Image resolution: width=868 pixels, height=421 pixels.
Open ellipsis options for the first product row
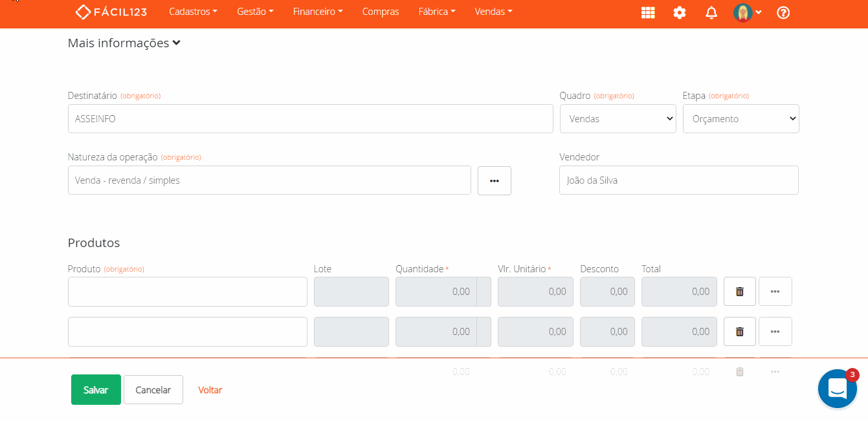775,291
